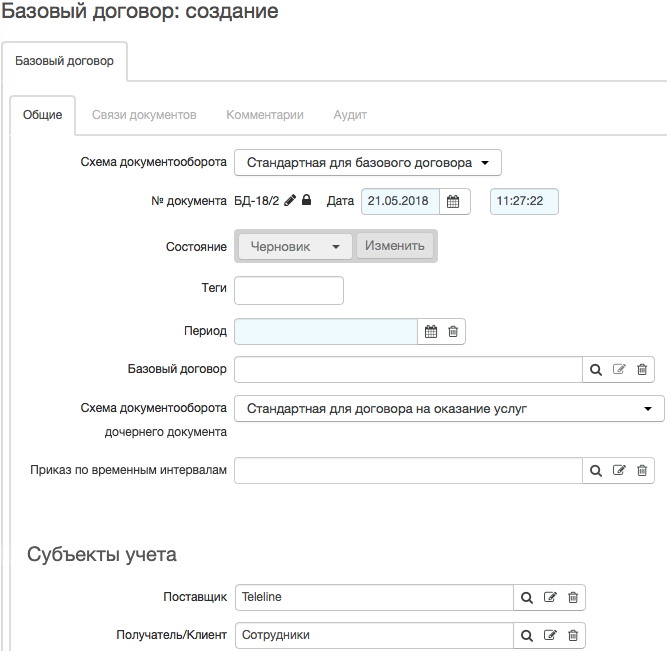
Task: Open the calendar picker for Период field
Action: point(431,331)
